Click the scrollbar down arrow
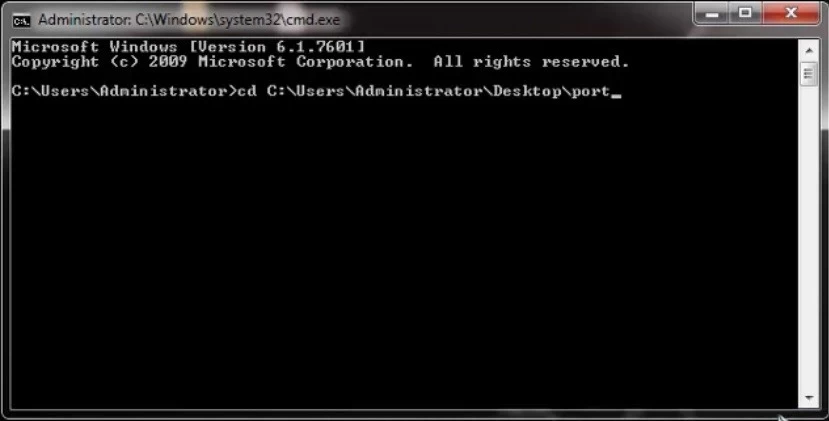The width and height of the screenshot is (829, 421). (809, 398)
